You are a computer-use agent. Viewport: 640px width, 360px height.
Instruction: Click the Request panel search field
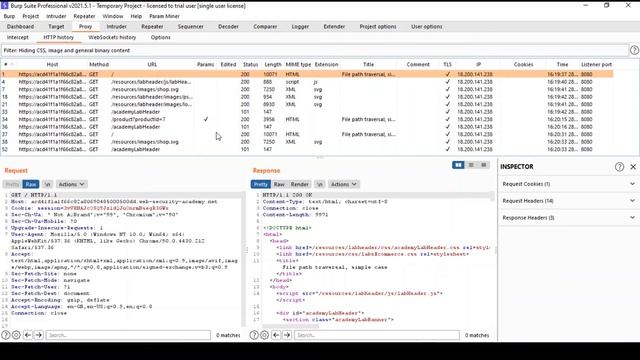coord(128,335)
